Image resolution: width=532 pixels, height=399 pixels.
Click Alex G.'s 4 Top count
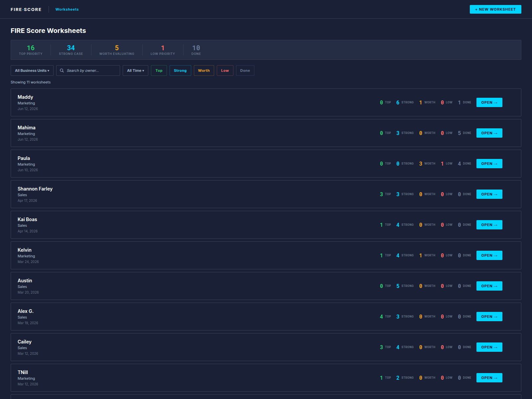(x=385, y=317)
